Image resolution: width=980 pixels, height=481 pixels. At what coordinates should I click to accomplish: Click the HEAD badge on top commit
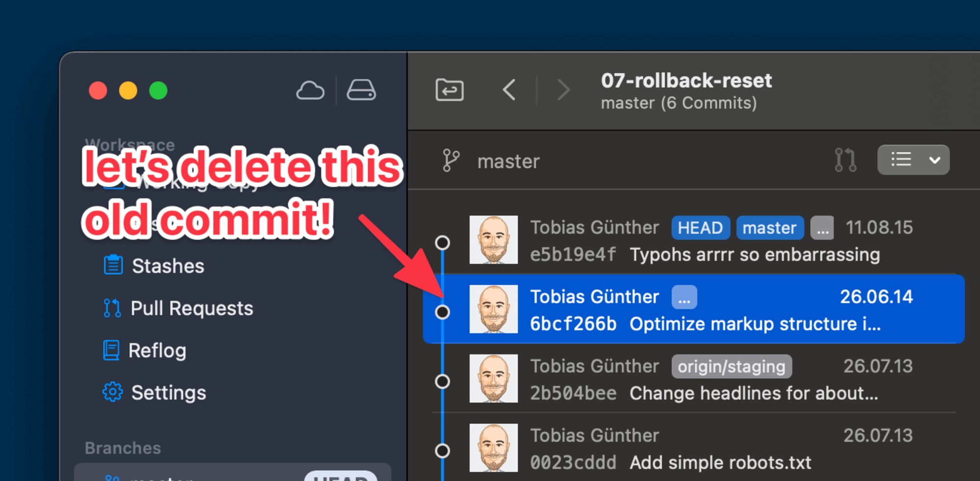700,228
